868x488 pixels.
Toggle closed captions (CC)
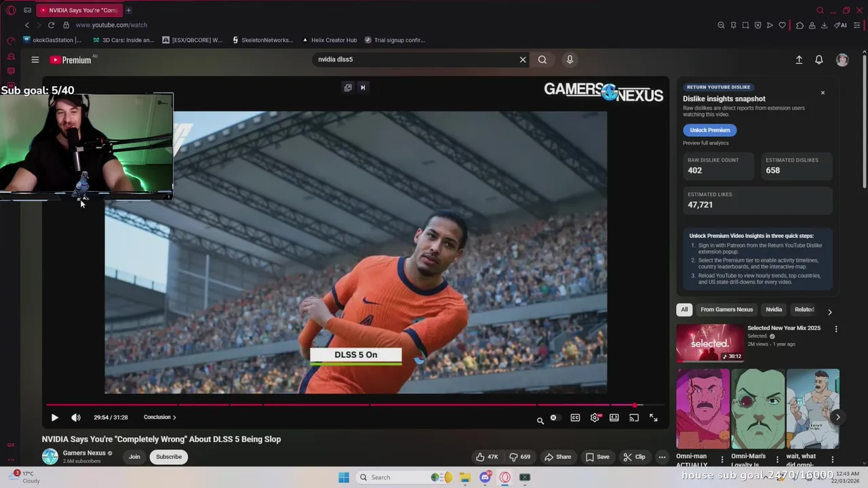[x=575, y=418]
